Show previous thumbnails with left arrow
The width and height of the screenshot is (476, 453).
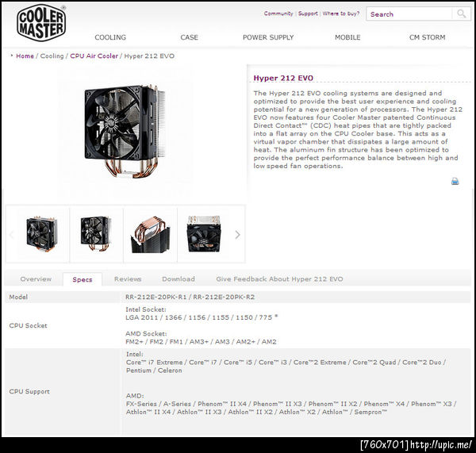[x=12, y=234]
